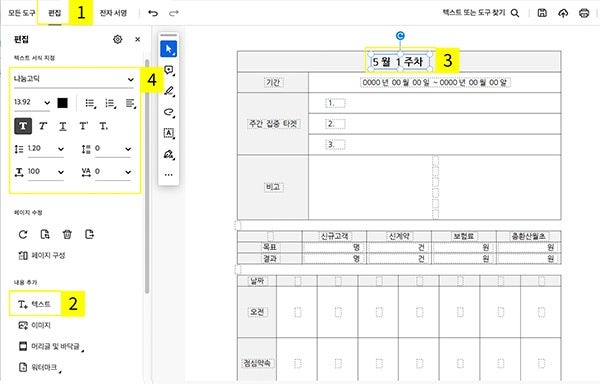Click the insert page icon
Viewport: 600px width, 384px height.
pyautogui.click(x=45, y=234)
